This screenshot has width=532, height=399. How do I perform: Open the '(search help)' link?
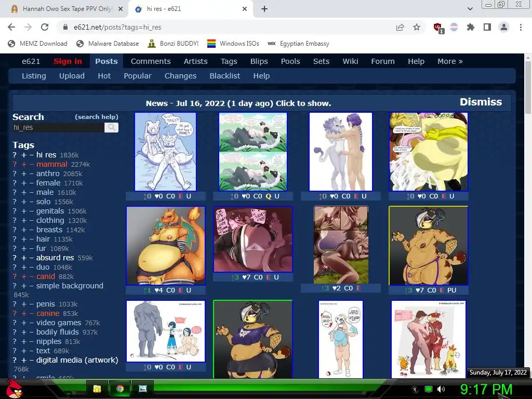point(97,117)
